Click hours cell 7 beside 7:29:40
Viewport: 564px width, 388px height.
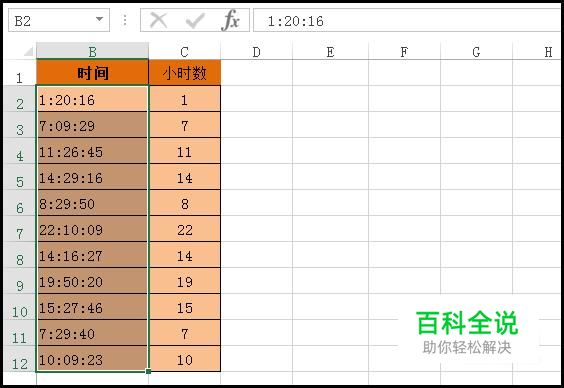coord(185,333)
